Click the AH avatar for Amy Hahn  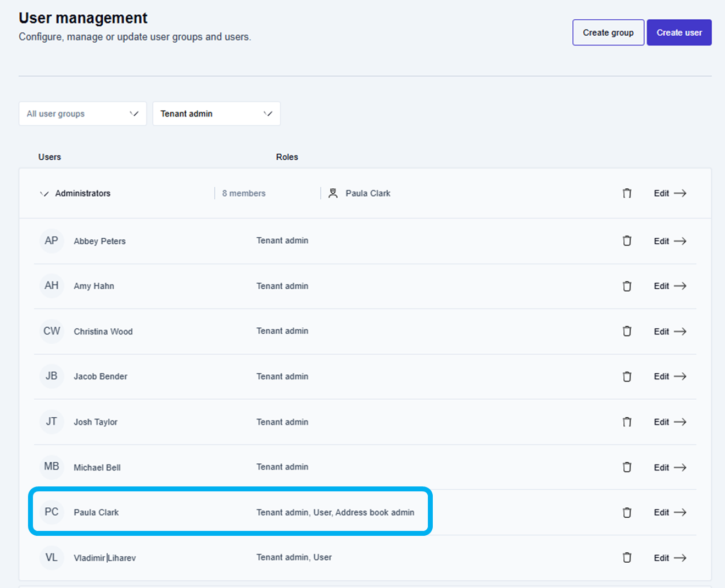[52, 285]
